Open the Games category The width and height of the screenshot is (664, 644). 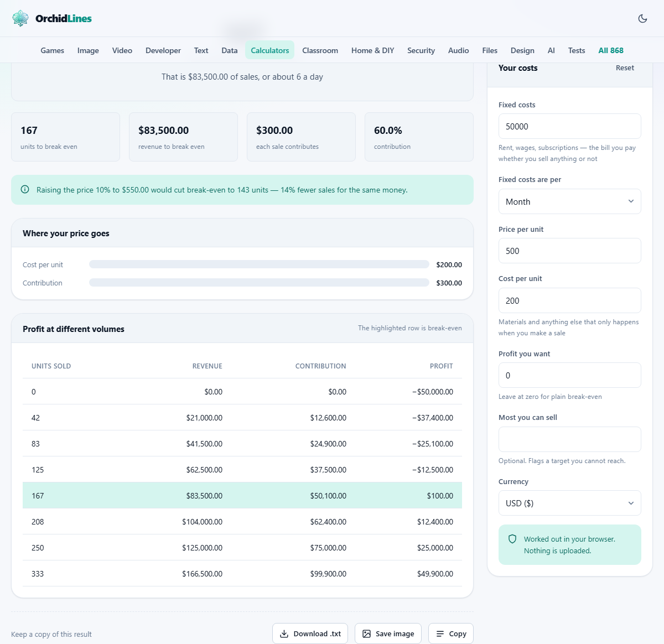point(53,50)
